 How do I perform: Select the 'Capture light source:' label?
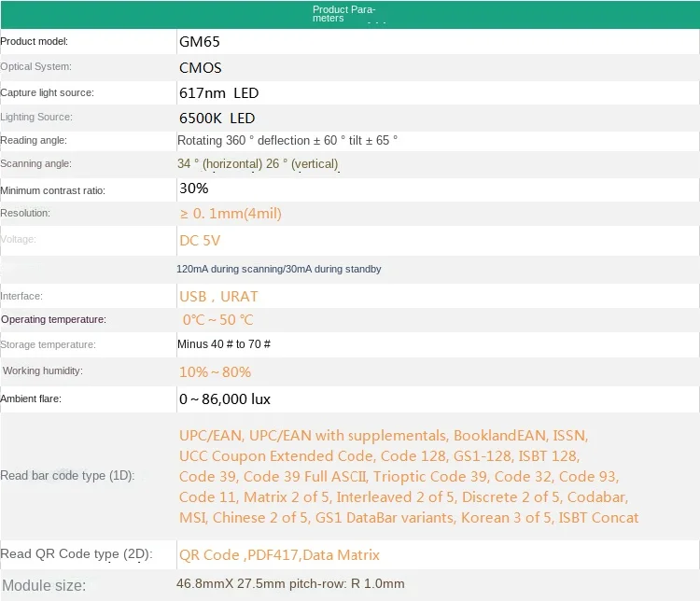pos(48,93)
